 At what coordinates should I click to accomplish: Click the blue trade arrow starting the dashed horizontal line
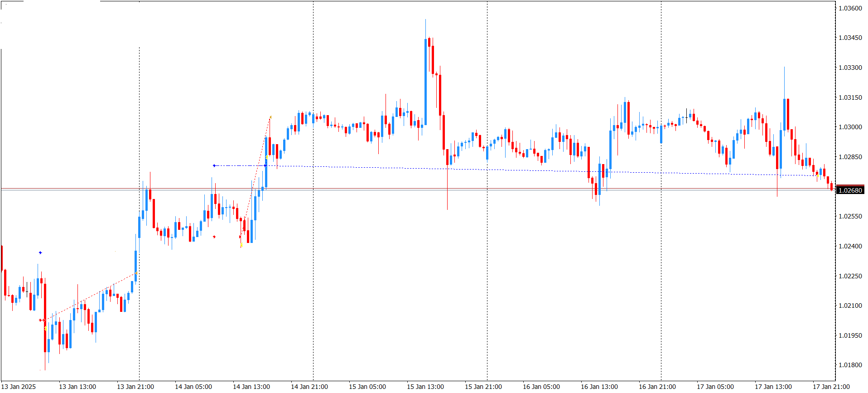point(214,165)
